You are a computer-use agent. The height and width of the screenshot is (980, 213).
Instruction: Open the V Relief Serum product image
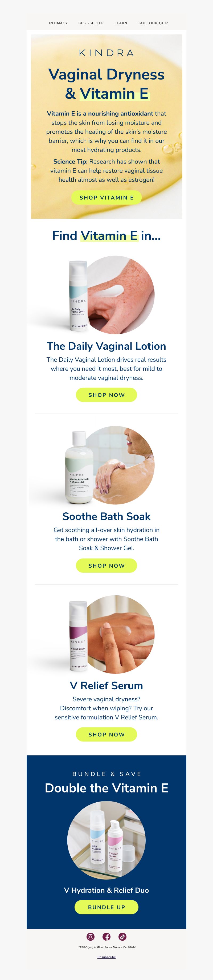(x=106, y=635)
